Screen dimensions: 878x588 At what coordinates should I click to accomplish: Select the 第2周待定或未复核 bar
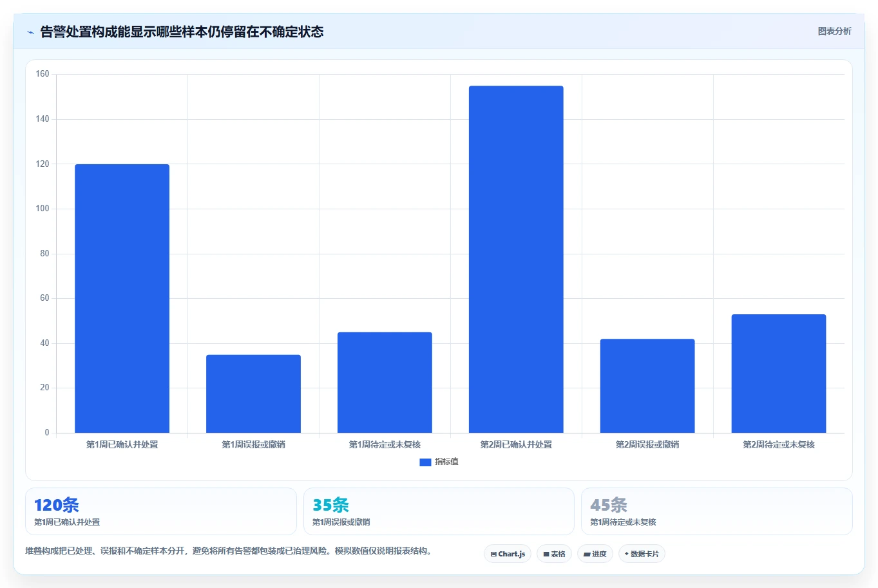point(779,374)
